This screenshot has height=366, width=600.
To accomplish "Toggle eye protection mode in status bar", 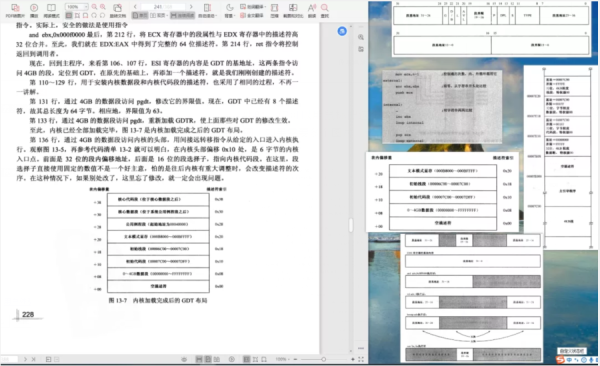I will (x=184, y=359).
